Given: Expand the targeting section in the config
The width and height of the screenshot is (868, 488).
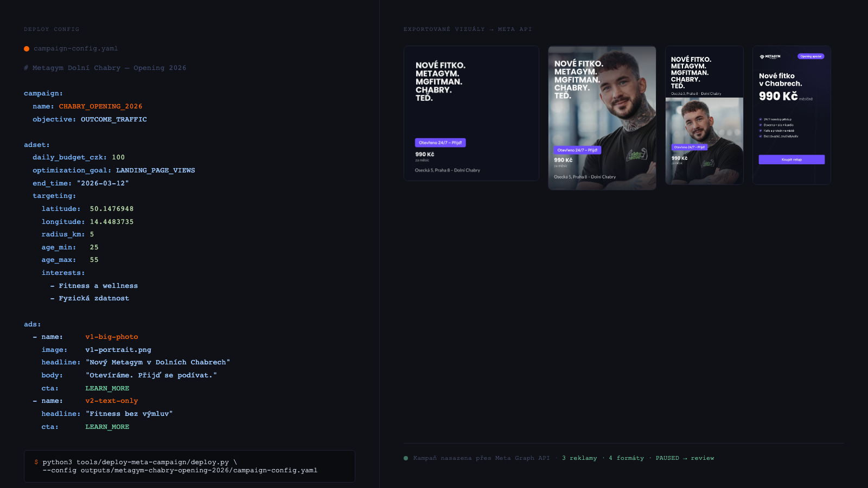Looking at the screenshot, I should [54, 196].
